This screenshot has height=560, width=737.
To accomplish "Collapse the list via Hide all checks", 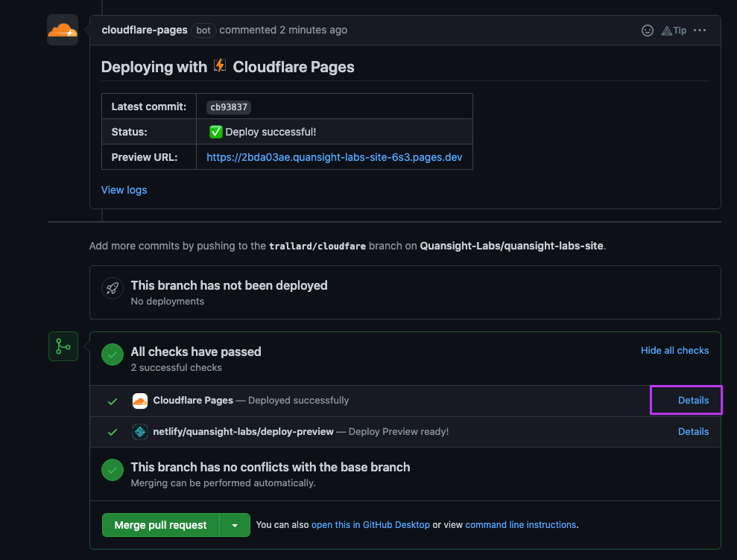I will point(674,350).
